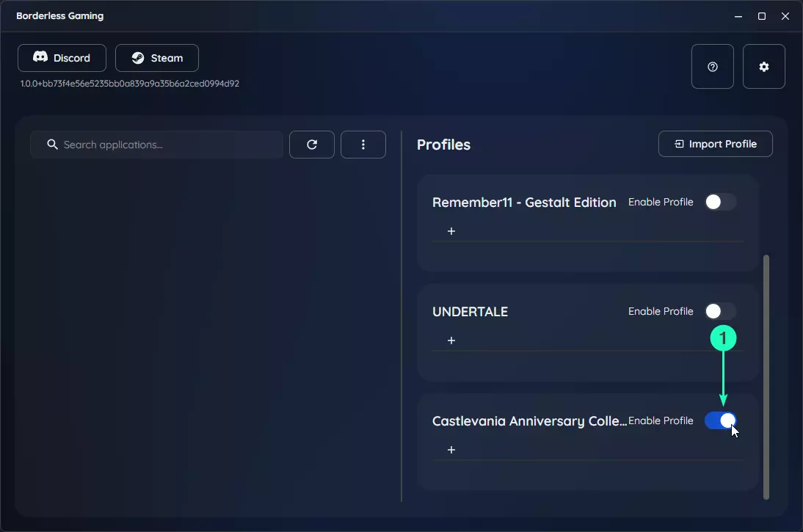Minimize the Borderless Gaming window
The width and height of the screenshot is (803, 532).
[738, 16]
